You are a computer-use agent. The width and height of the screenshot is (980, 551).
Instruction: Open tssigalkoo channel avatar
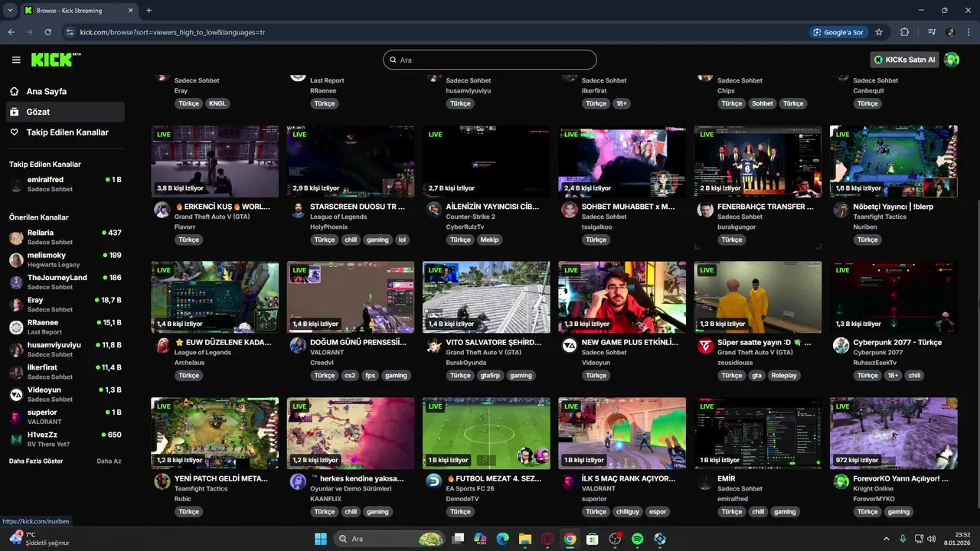[569, 210]
